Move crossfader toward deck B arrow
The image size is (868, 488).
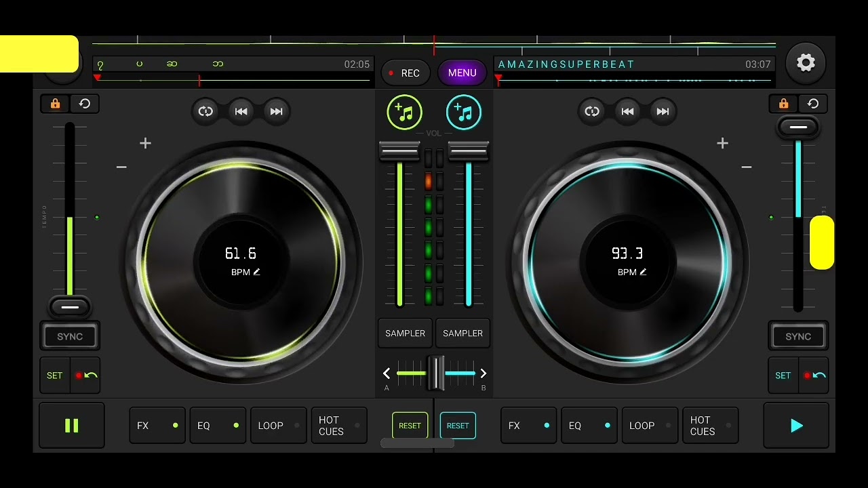pyautogui.click(x=483, y=373)
